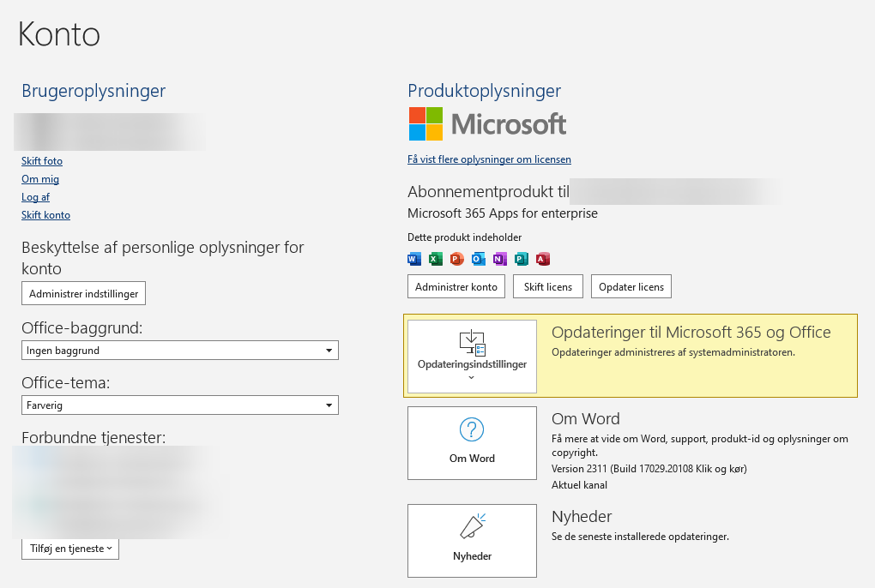This screenshot has width=875, height=588.
Task: Open the Skift foto link
Action: click(42, 161)
